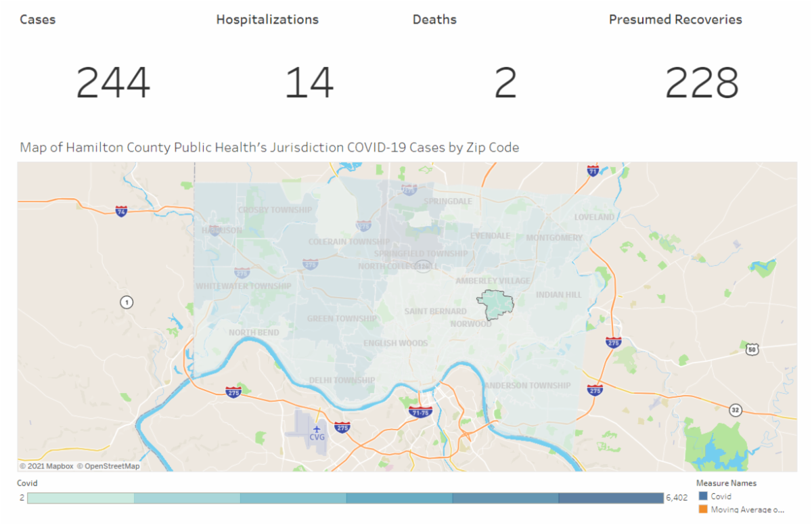This screenshot has width=812, height=525.
Task: Click the Interstate 74 highway shield
Action: (x=121, y=211)
